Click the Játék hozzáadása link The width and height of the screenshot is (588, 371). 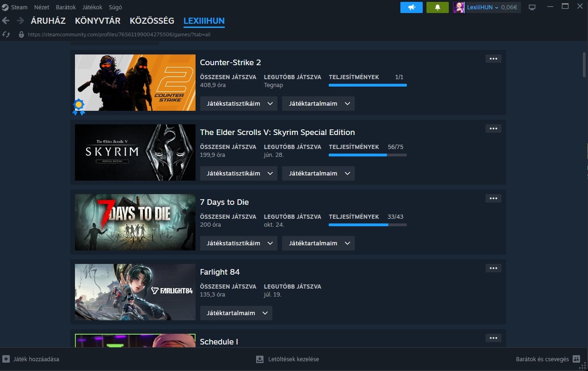click(36, 359)
